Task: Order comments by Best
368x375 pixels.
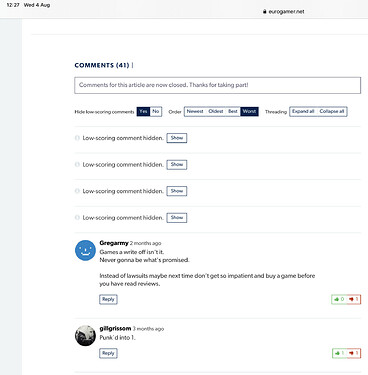Action: point(233,111)
